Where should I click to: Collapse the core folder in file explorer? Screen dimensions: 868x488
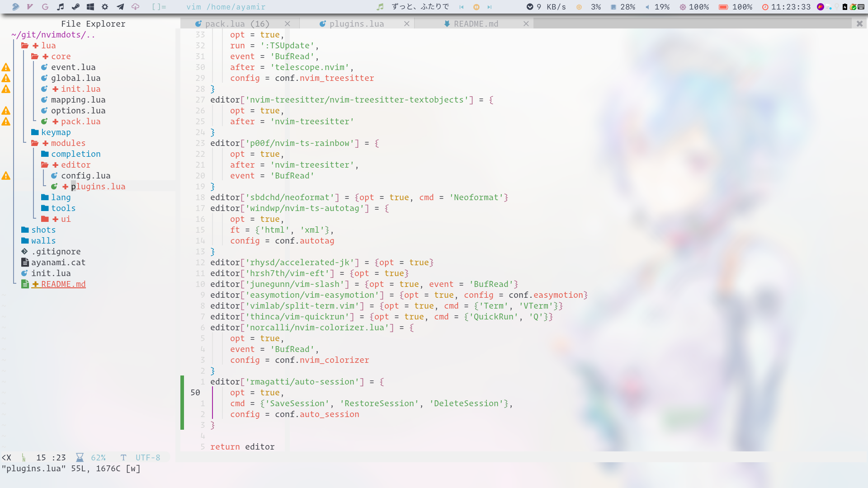click(61, 56)
